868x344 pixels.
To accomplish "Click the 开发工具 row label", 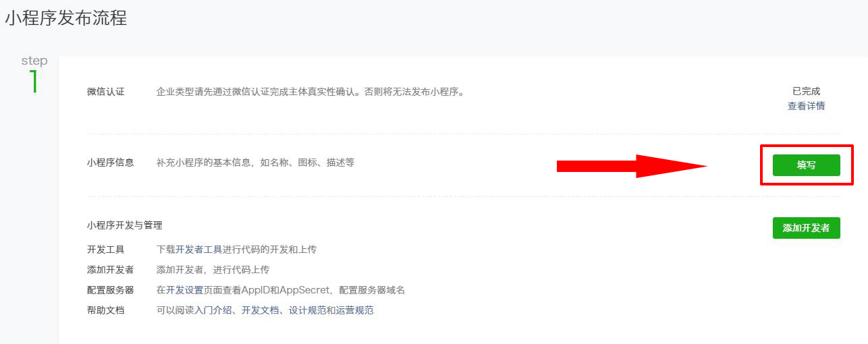I will [106, 250].
